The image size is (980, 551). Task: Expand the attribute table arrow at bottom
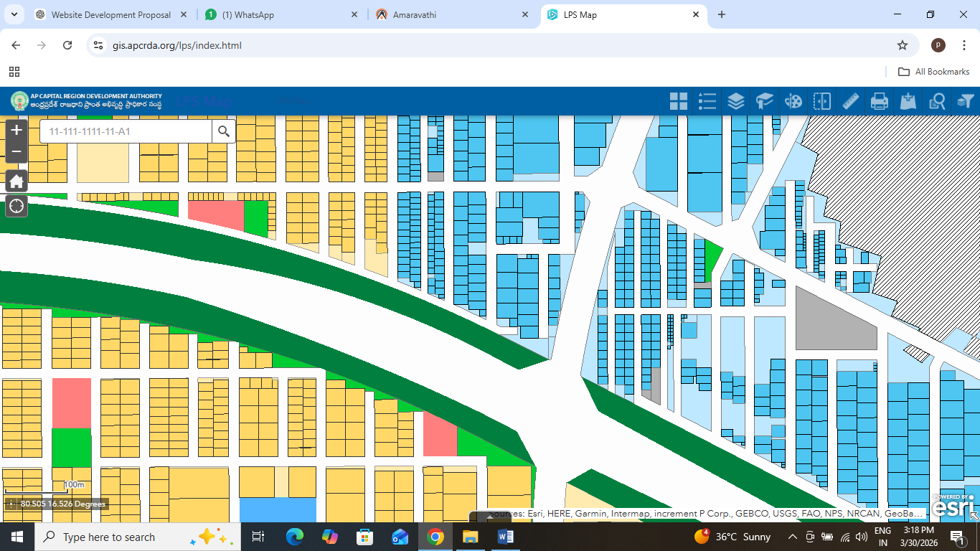tap(490, 515)
